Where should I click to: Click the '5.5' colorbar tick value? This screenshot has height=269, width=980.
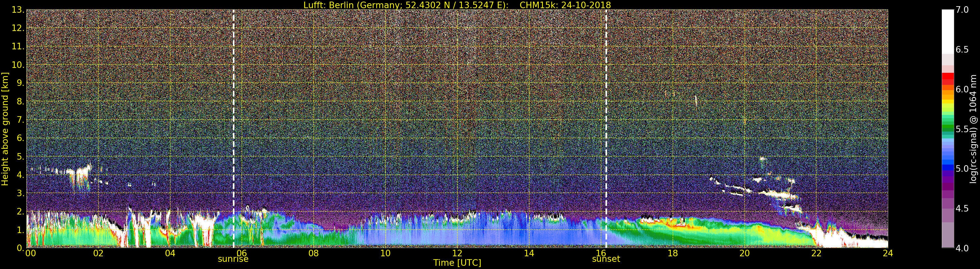coord(962,129)
